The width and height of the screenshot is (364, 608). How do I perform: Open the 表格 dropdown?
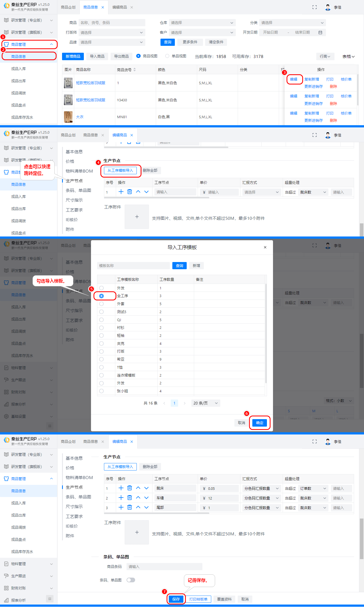(349, 56)
